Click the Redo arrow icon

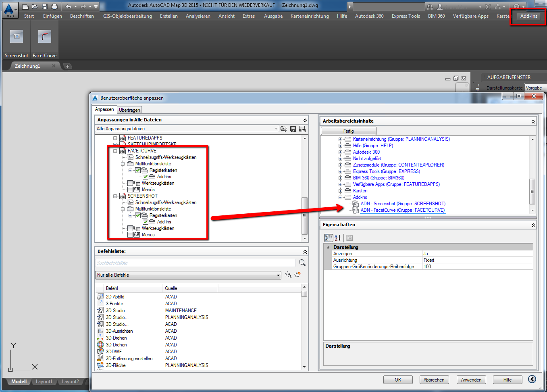83,6
